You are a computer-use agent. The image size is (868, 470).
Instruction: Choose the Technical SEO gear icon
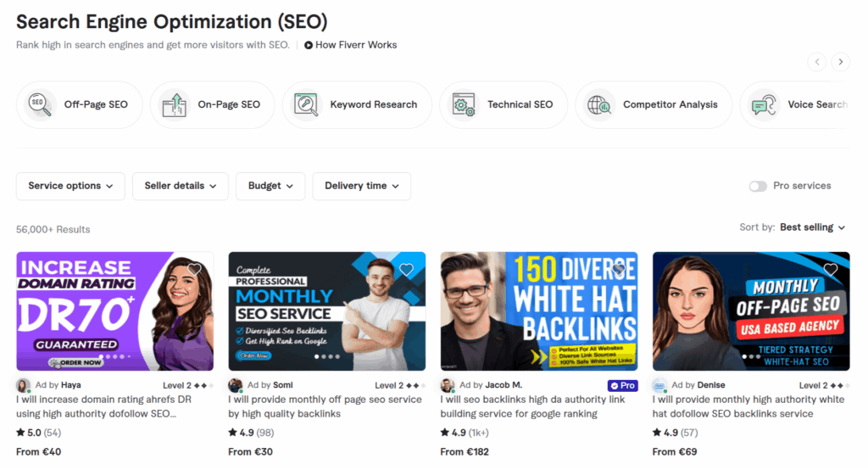coord(463,104)
